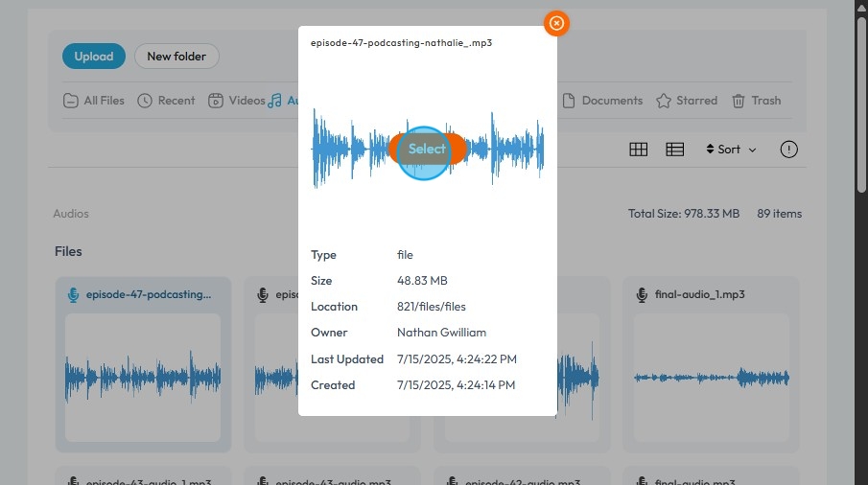868x485 pixels.
Task: Click owner name Nathan Gwilliam
Action: [x=441, y=333]
